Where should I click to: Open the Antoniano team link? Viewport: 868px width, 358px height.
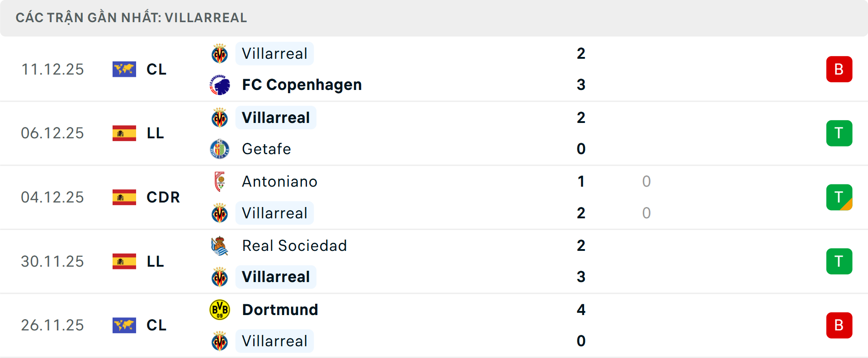pyautogui.click(x=279, y=181)
